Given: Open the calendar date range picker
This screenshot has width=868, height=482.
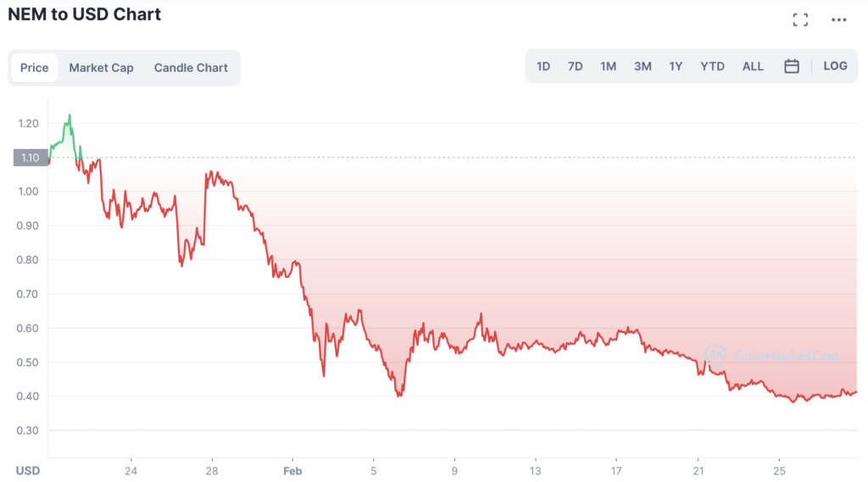Looking at the screenshot, I should (x=792, y=66).
